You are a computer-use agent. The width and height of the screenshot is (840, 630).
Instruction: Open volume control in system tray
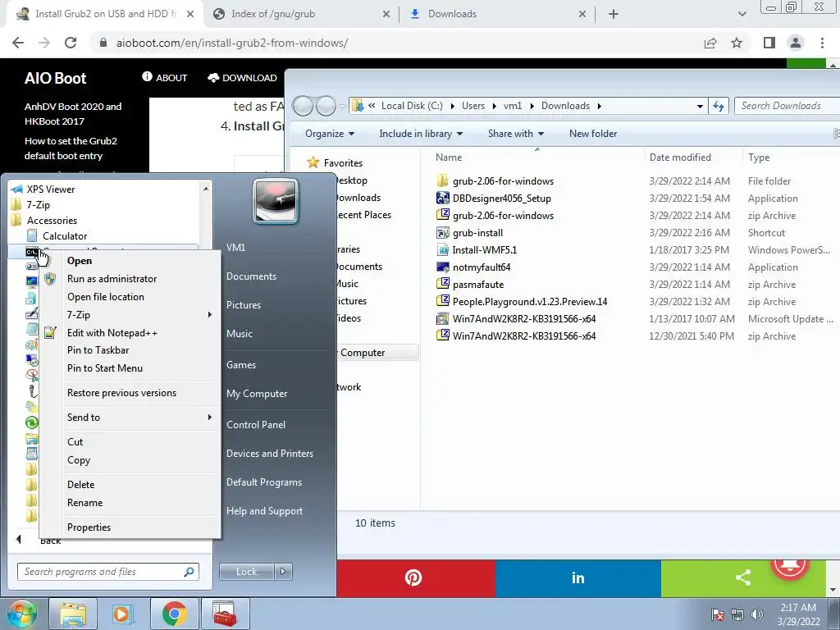tap(757, 614)
